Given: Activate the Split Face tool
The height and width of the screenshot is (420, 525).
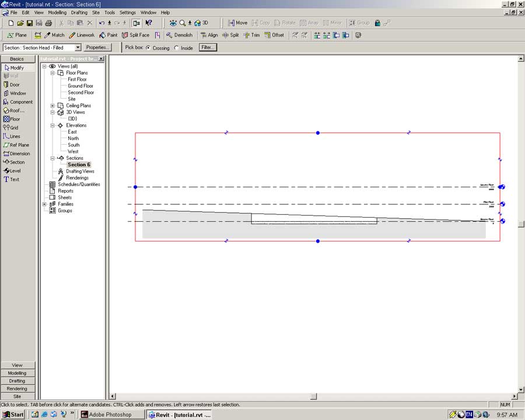Looking at the screenshot, I should (x=135, y=35).
